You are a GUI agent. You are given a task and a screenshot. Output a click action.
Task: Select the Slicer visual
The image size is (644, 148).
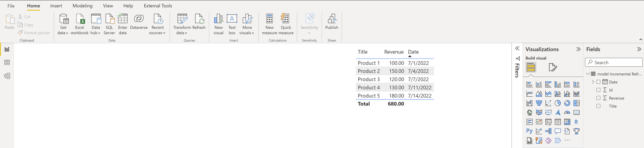[548, 122]
